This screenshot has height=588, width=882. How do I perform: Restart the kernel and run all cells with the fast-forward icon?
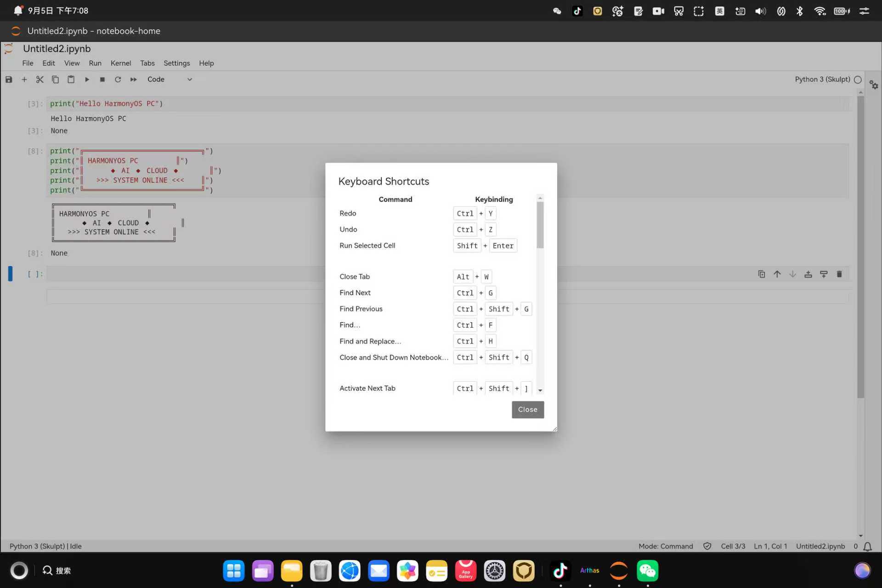tap(134, 79)
